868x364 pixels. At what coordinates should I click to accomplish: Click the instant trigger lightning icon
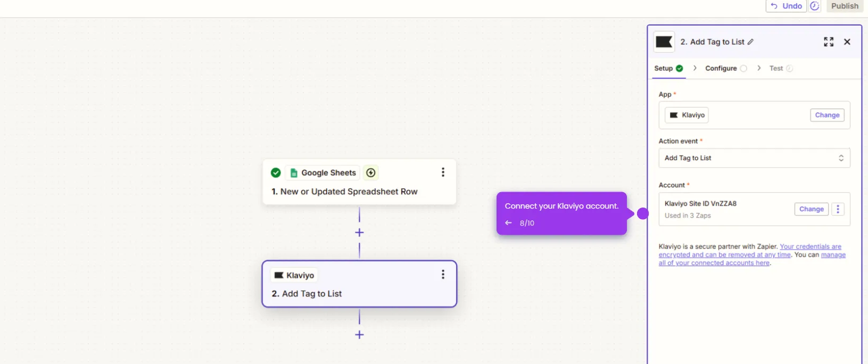pos(371,173)
